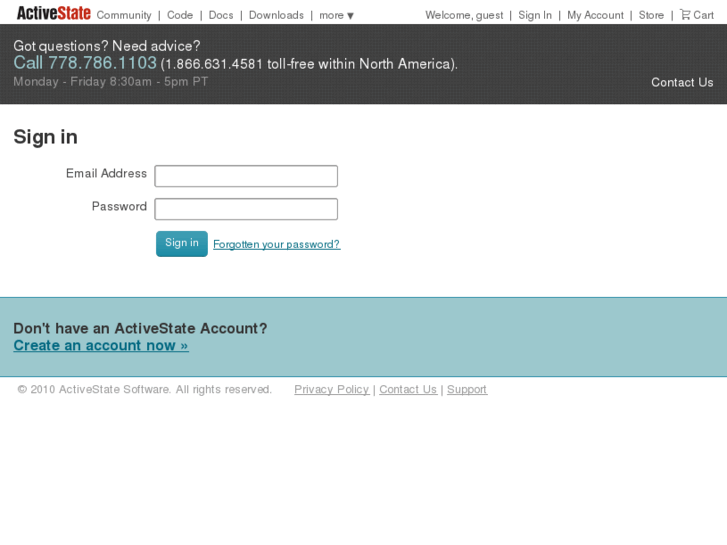Image resolution: width=727 pixels, height=545 pixels.
Task: Expand the 'more' dropdown menu
Action: point(337,15)
